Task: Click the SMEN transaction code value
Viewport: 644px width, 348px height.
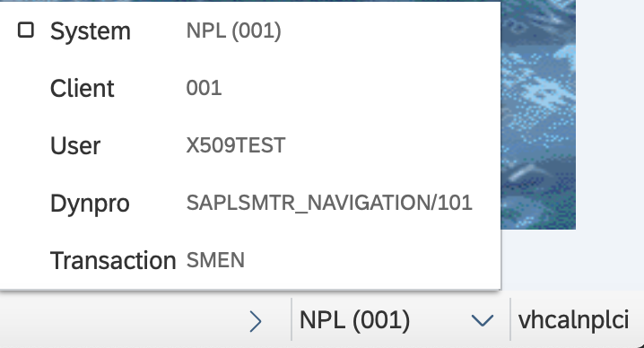Action: 215,260
